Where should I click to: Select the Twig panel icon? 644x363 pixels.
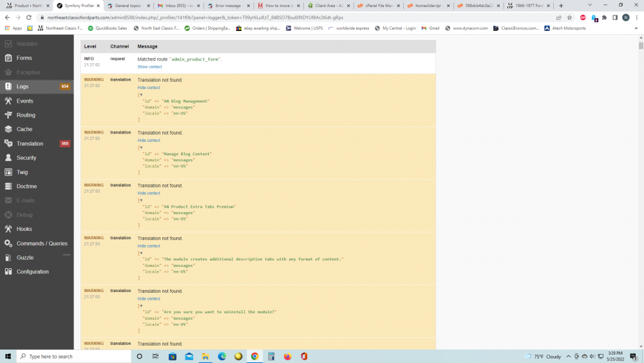pos(8,172)
